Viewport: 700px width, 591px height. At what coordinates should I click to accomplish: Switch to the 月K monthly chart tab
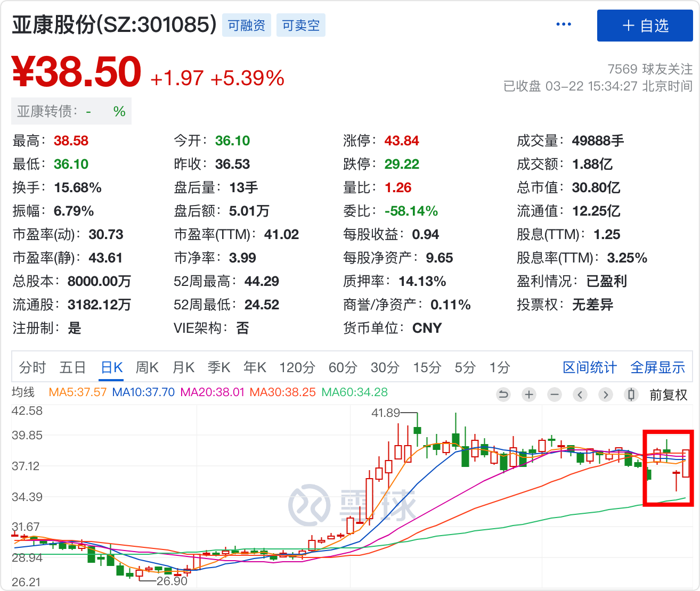click(183, 367)
